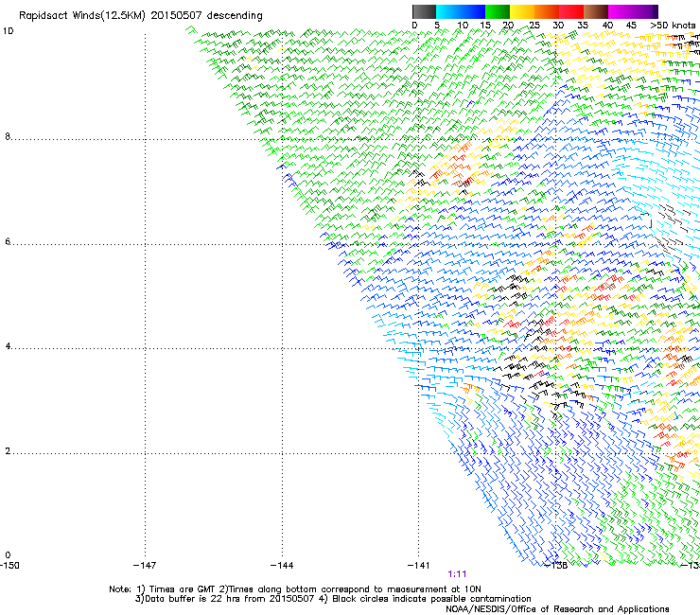The height and width of the screenshot is (615, 700).
Task: Click the '20' legend scale label
Action: (509, 26)
